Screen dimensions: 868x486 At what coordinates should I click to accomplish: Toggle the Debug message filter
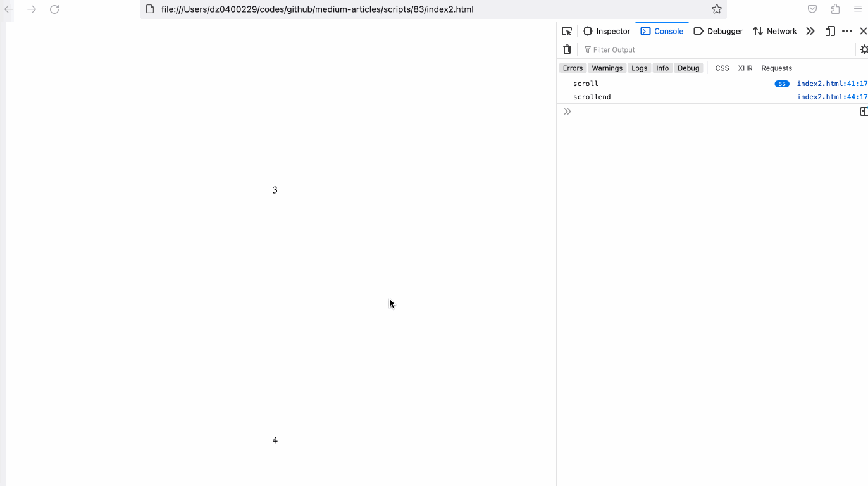point(688,68)
